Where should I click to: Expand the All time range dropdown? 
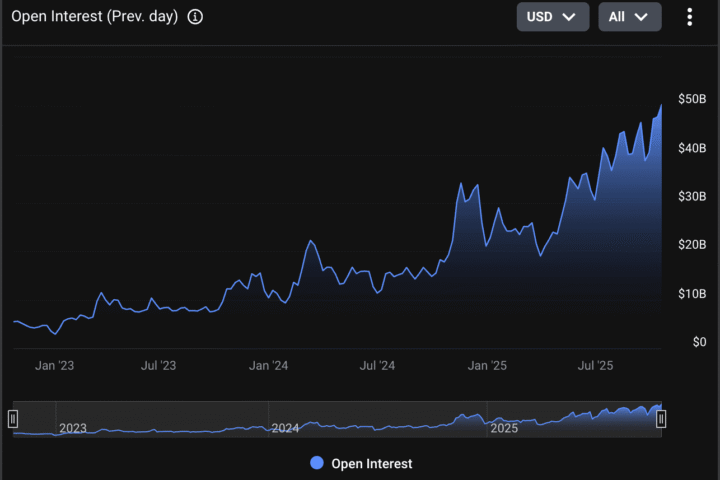tap(629, 17)
